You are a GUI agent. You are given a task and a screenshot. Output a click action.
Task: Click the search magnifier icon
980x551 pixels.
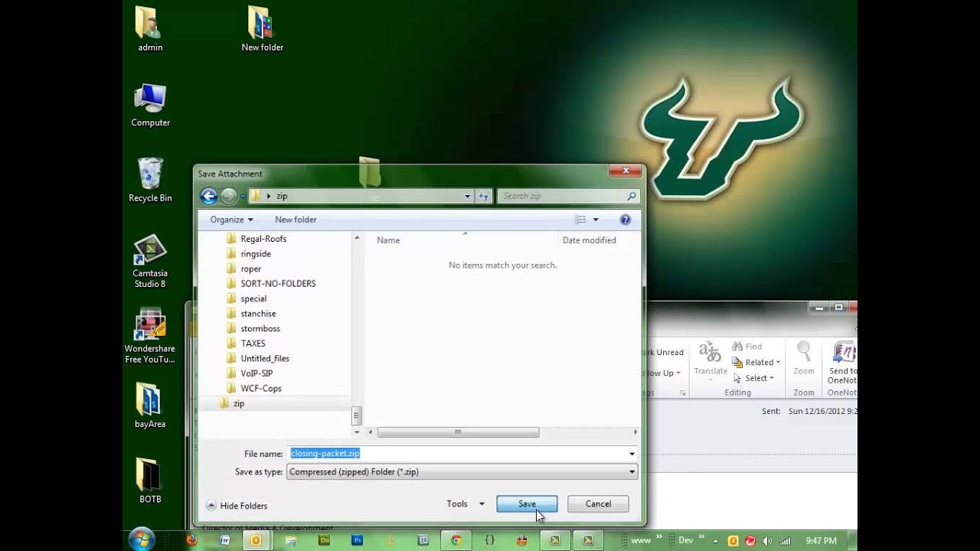tap(632, 197)
